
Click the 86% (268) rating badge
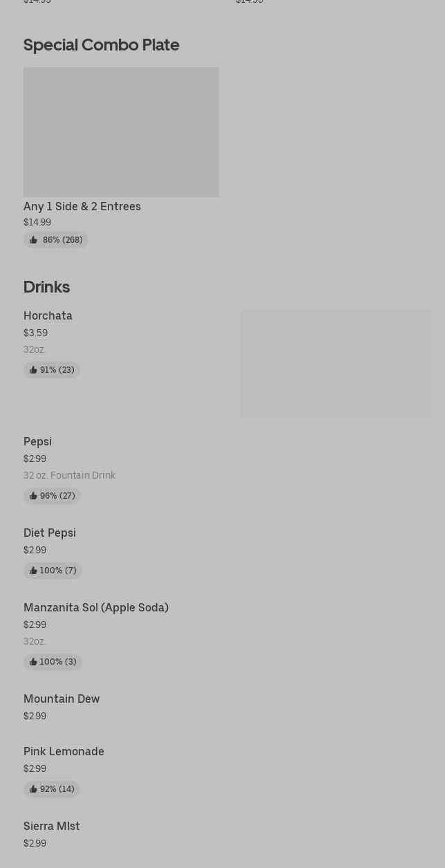point(56,240)
